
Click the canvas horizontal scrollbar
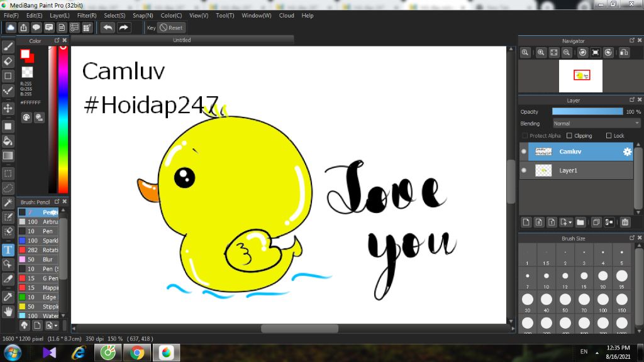coord(300,328)
